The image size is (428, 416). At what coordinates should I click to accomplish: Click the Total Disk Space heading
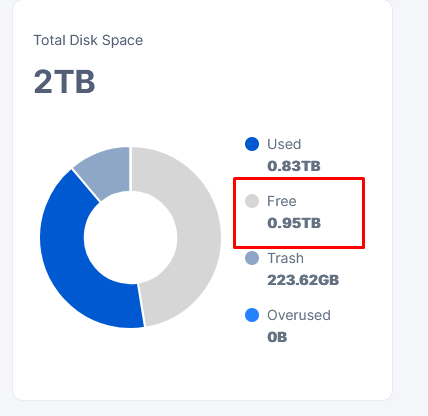(88, 40)
